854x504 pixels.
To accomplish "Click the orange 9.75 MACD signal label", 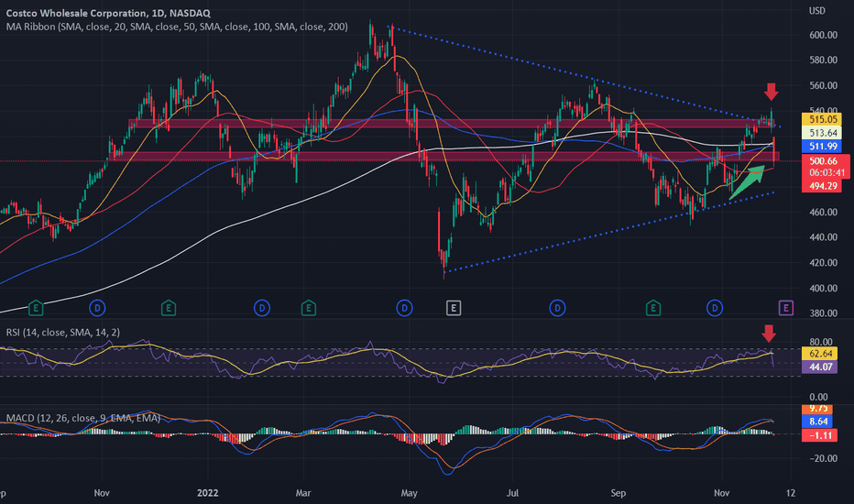I will click(817, 409).
